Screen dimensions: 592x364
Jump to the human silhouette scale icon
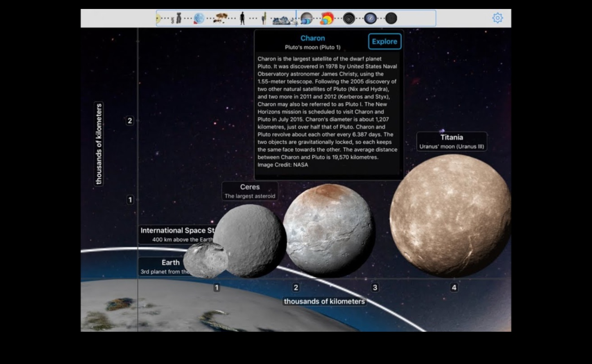click(242, 18)
